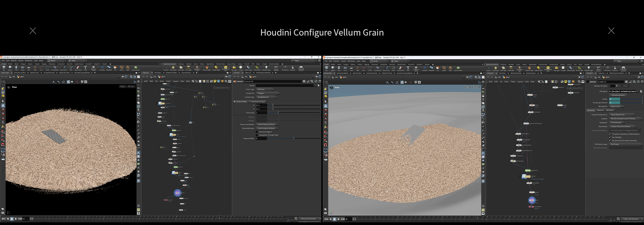Click the File Name path field
The image size is (644, 225).
click(x=623, y=91)
